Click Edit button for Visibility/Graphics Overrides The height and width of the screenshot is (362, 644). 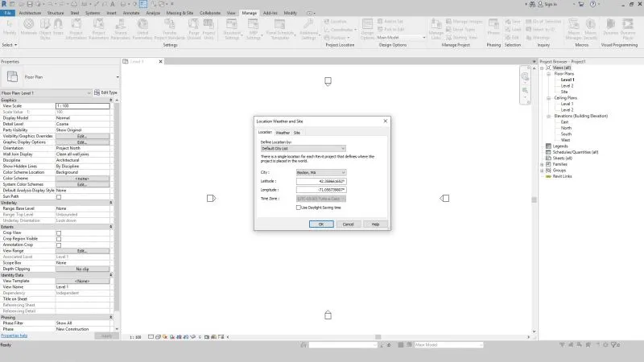[83, 136]
